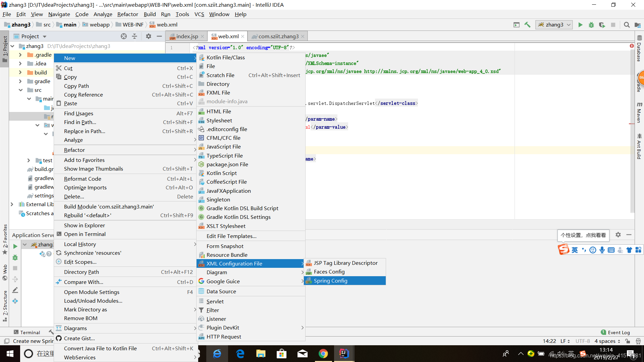Screen dimensions: 644x362
Task: Select Spring Config from submenu
Action: [x=345, y=281]
